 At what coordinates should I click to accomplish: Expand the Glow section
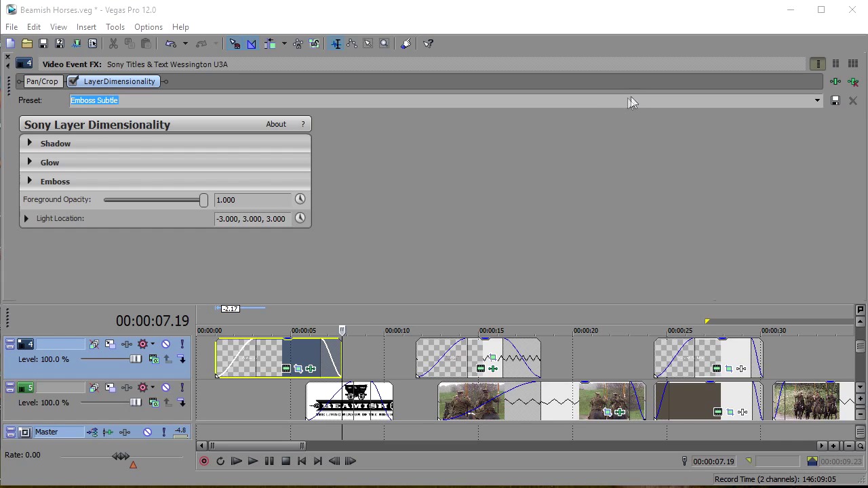(x=29, y=162)
